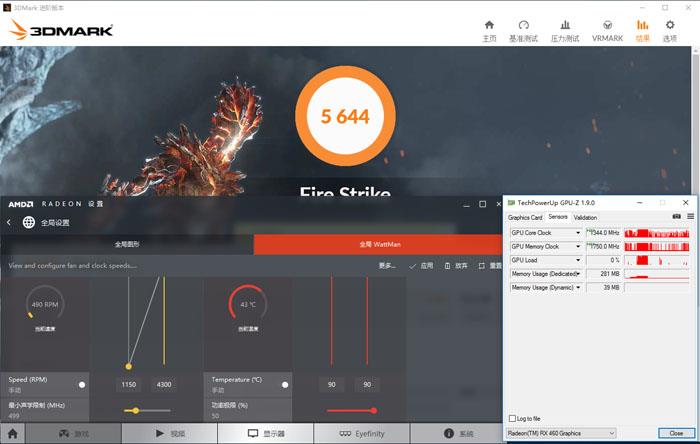Open stress test icon in 3DMark
Viewport: 700px width, 444px height.
click(565, 25)
